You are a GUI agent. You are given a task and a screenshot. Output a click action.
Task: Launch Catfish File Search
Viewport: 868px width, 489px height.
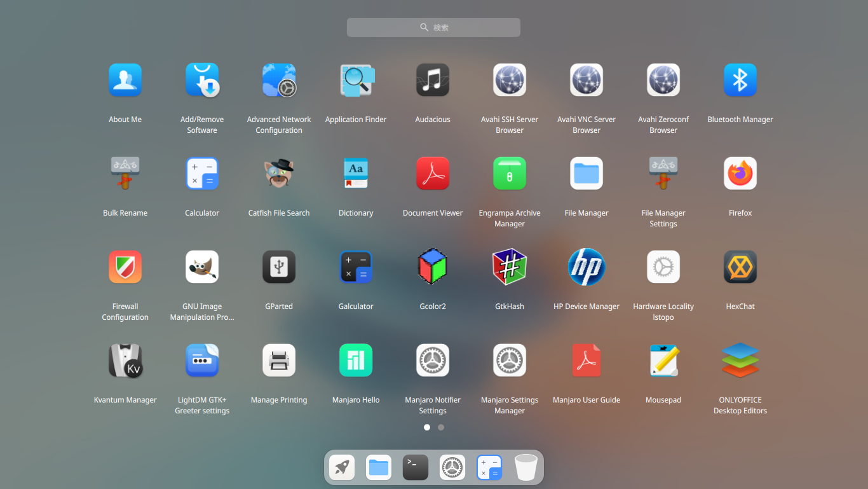tap(279, 174)
